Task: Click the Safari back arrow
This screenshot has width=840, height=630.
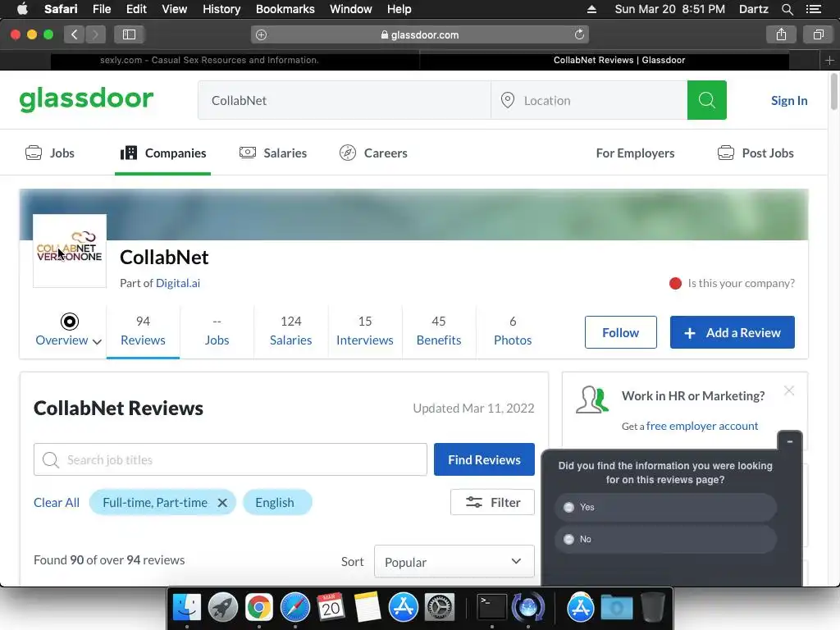Action: [74, 34]
